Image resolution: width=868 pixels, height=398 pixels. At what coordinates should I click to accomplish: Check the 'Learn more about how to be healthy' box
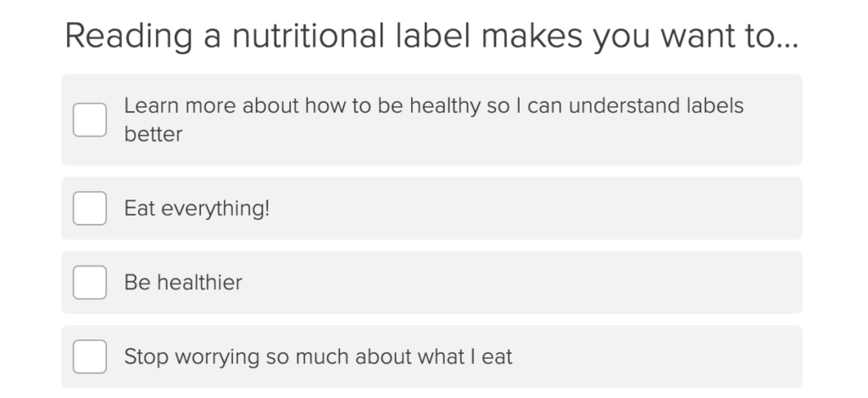(90, 120)
